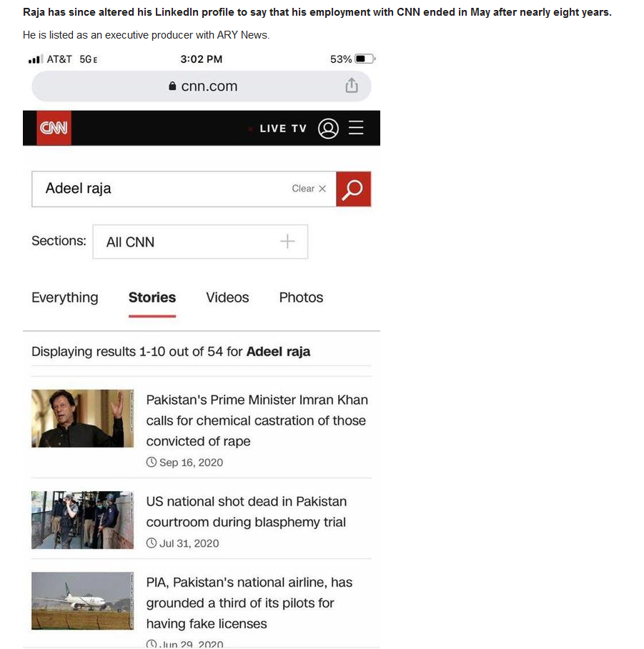The height and width of the screenshot is (649, 644).
Task: Expand the All CNN sections dropdown
Action: click(x=200, y=242)
